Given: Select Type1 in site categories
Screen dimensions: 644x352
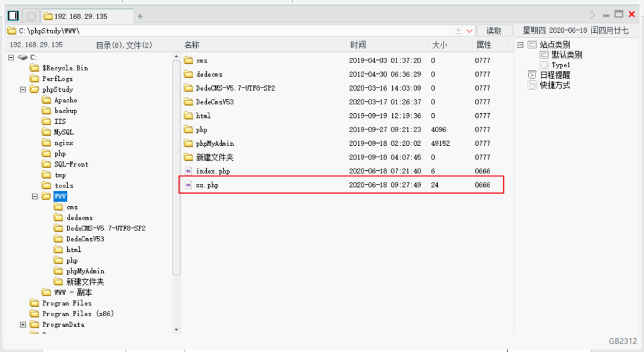Looking at the screenshot, I should (x=561, y=65).
